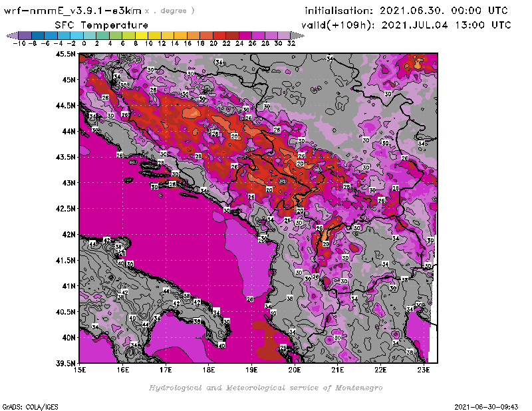The height and width of the screenshot is (411, 532).
Task: Click the 42N latitude axis label
Action: (69, 235)
